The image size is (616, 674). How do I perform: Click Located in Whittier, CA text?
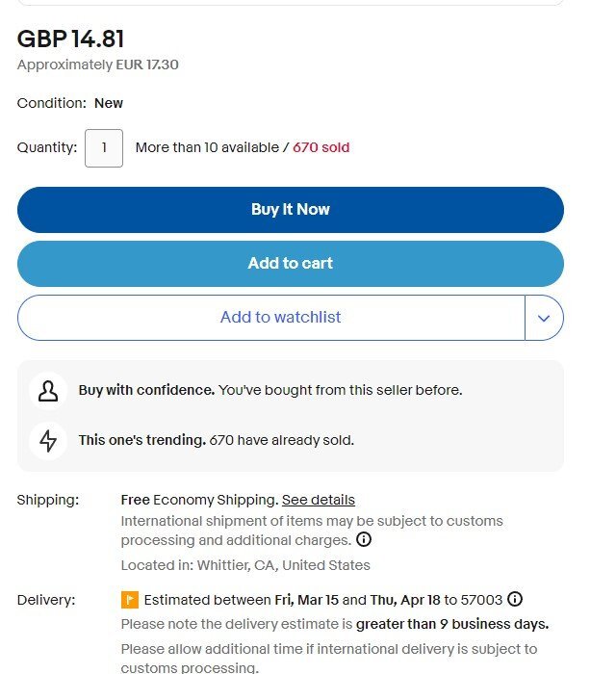245,565
